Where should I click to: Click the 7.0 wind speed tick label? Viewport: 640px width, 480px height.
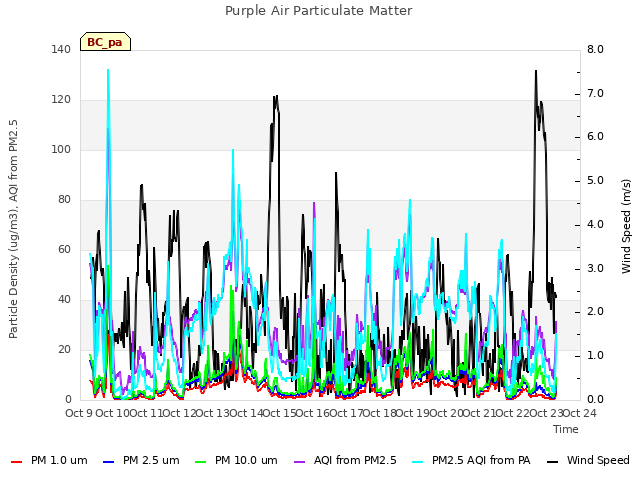[x=595, y=93]
